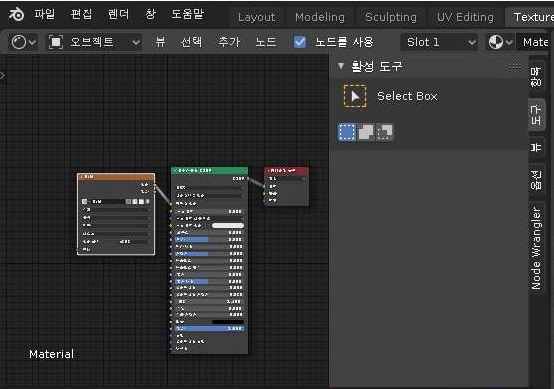The width and height of the screenshot is (554, 389).
Task: Open the 파일 menu
Action: click(x=45, y=14)
